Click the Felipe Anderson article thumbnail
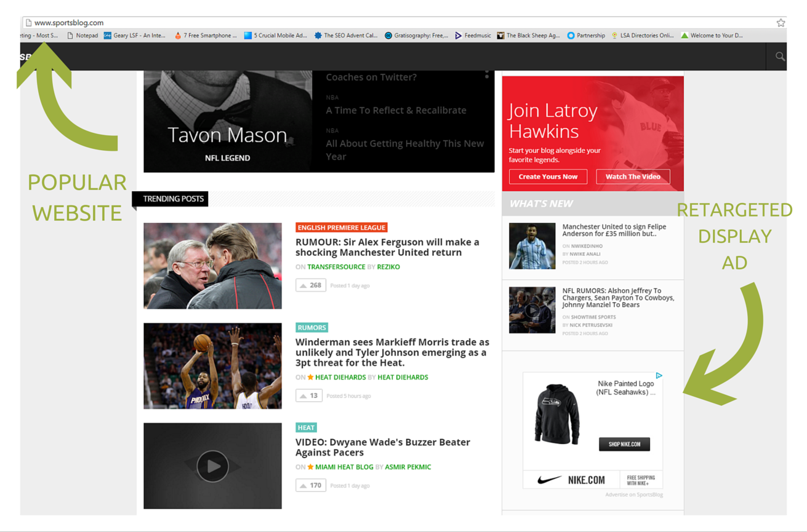The width and height of the screenshot is (807, 532). pos(532,246)
